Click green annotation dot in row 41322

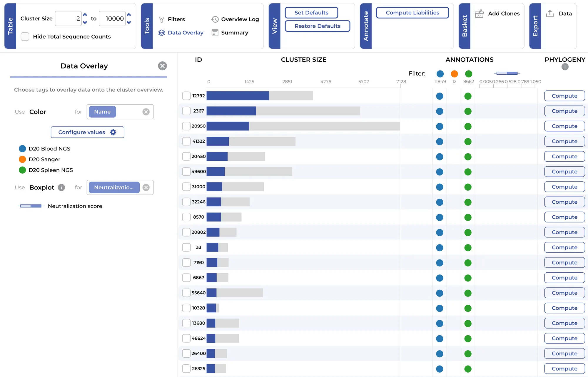[x=468, y=142]
